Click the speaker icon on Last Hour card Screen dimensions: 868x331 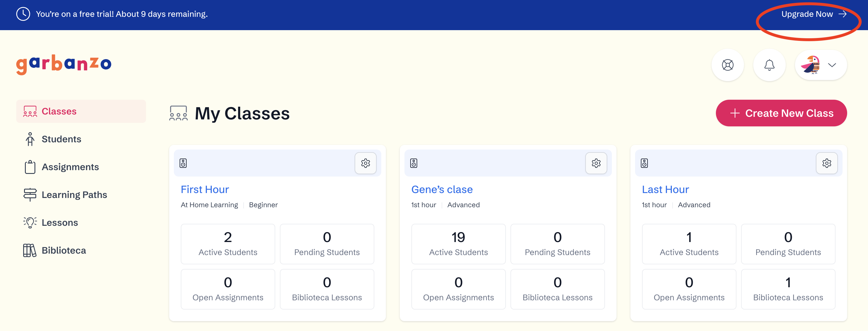coord(644,163)
